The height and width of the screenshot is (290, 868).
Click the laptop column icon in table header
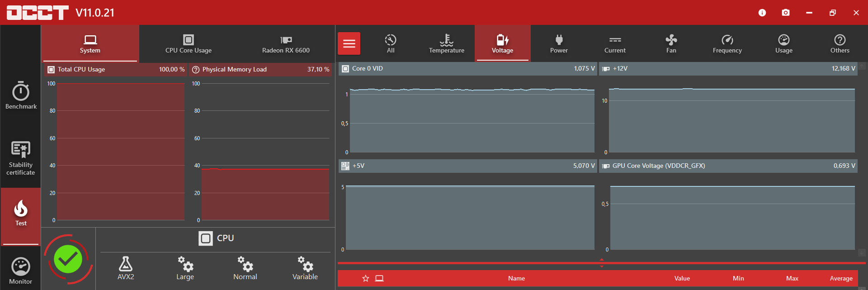coord(380,278)
